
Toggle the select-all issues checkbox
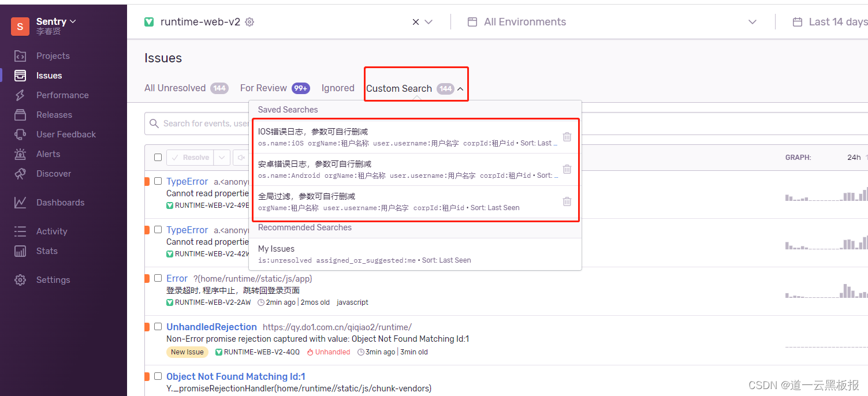click(x=158, y=158)
